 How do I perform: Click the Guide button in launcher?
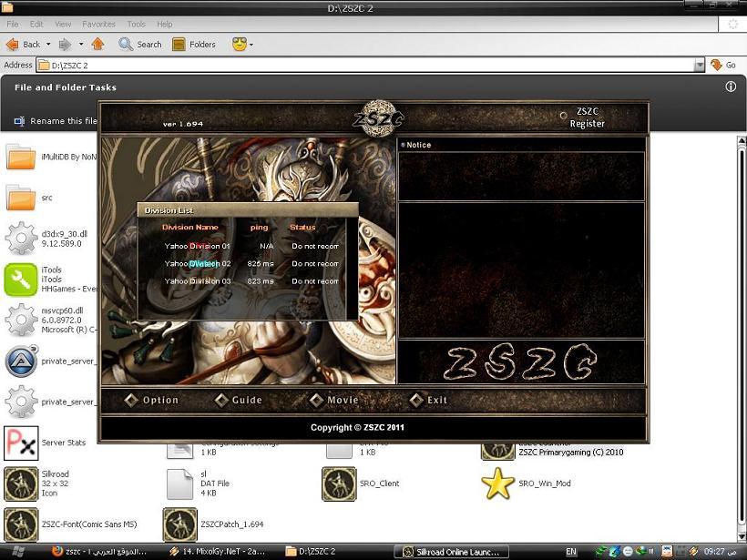(238, 400)
